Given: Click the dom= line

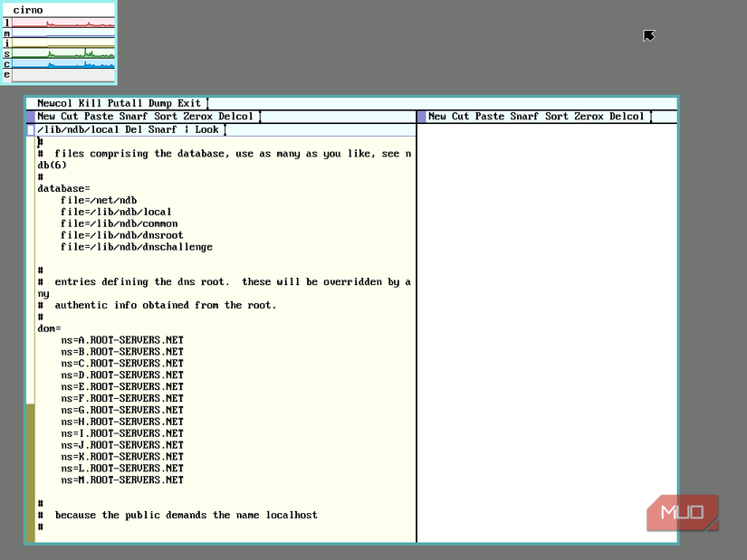Looking at the screenshot, I should tap(49, 328).
